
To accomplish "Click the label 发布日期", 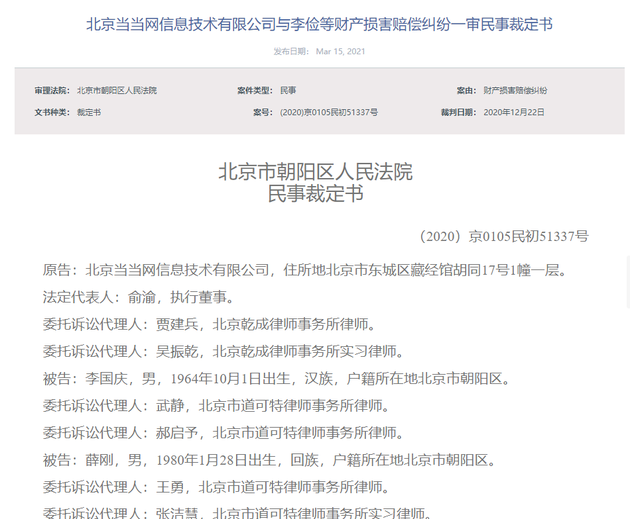I will [291, 51].
